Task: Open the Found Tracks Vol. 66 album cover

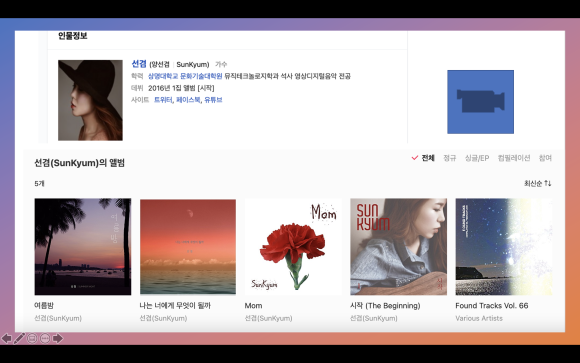Action: (x=503, y=246)
